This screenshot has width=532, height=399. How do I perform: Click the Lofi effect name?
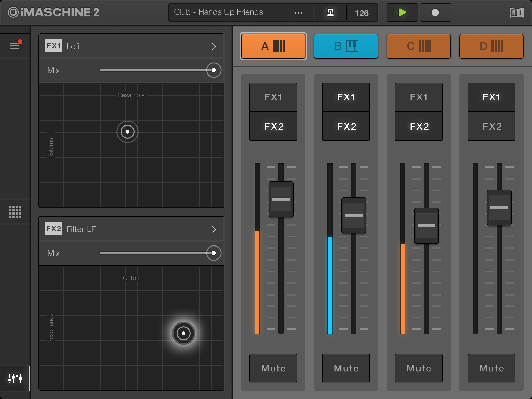point(73,46)
